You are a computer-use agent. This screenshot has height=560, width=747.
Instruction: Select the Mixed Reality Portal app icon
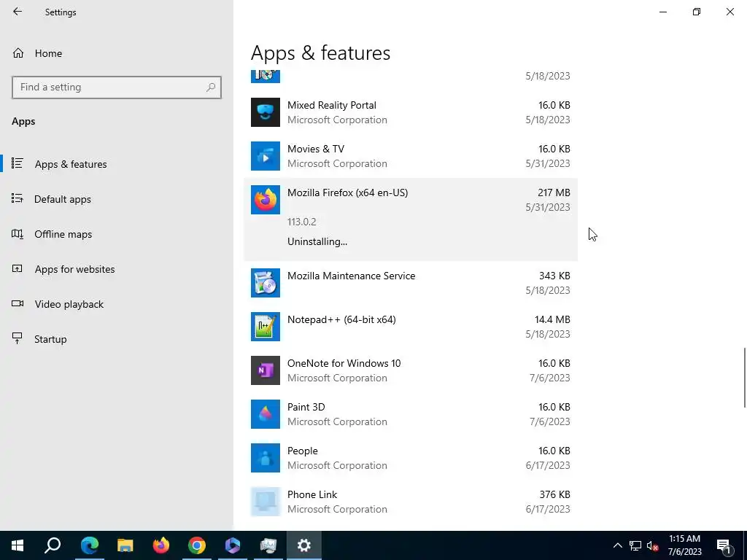[266, 112]
